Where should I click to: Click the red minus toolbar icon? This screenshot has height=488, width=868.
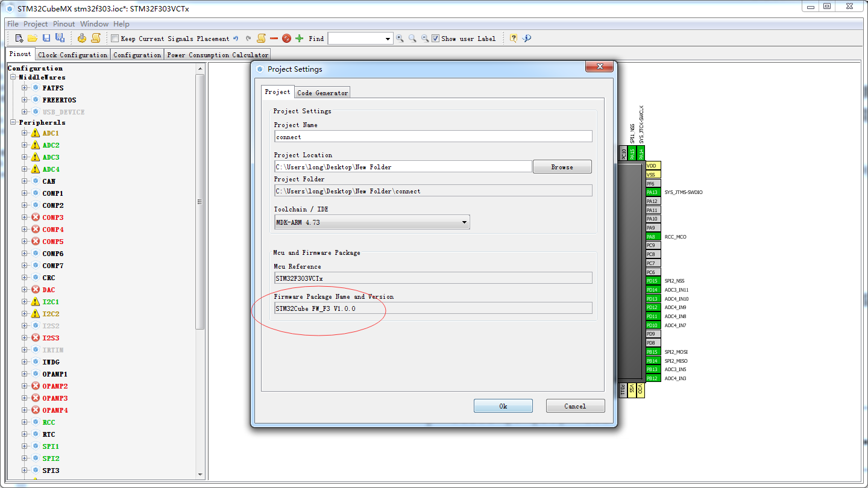pos(274,39)
